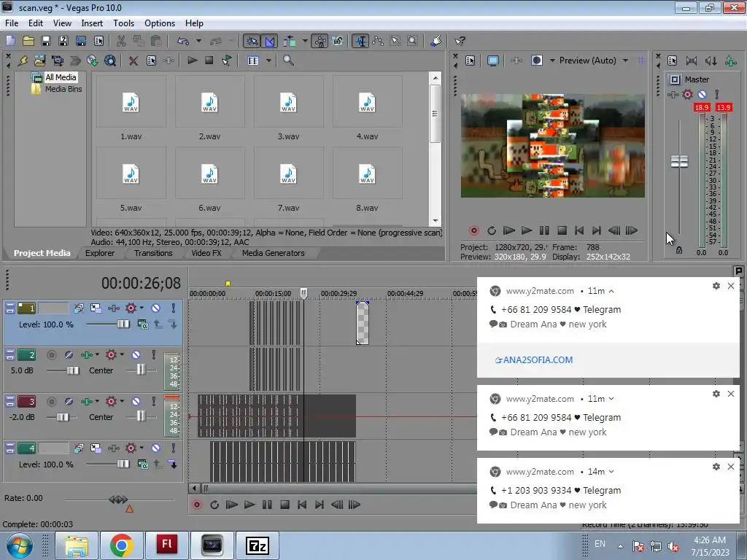This screenshot has height=560, width=747.
Task: Toggle Automatic Crossfades icon in toolbar
Action: coord(270,41)
